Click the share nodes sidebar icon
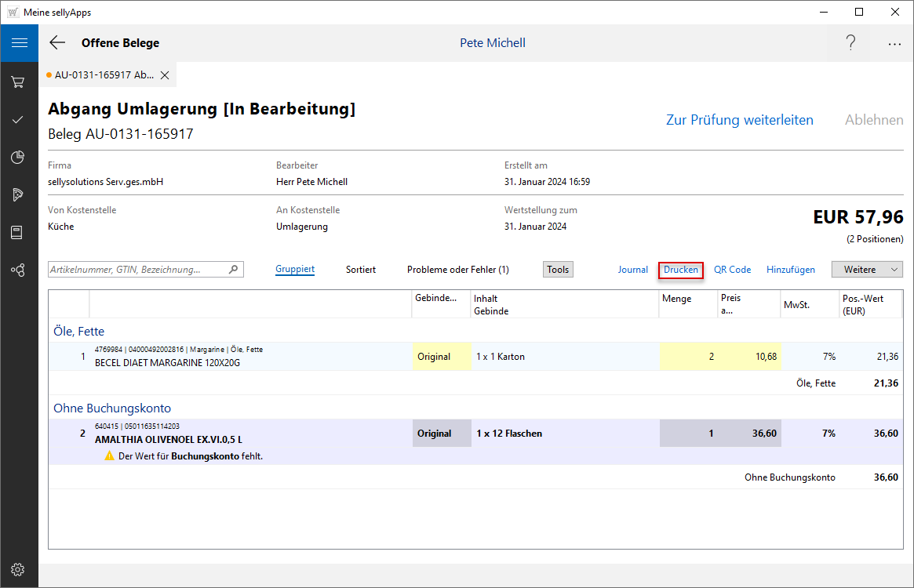Viewport: 914px width, 588px height. click(x=18, y=270)
